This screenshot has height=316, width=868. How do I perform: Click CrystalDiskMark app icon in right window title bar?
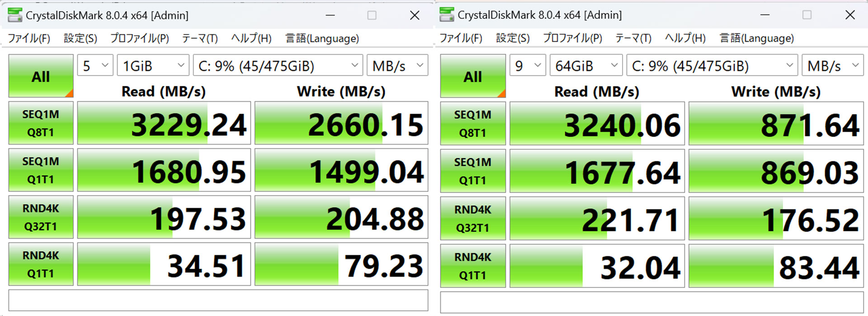(x=447, y=14)
